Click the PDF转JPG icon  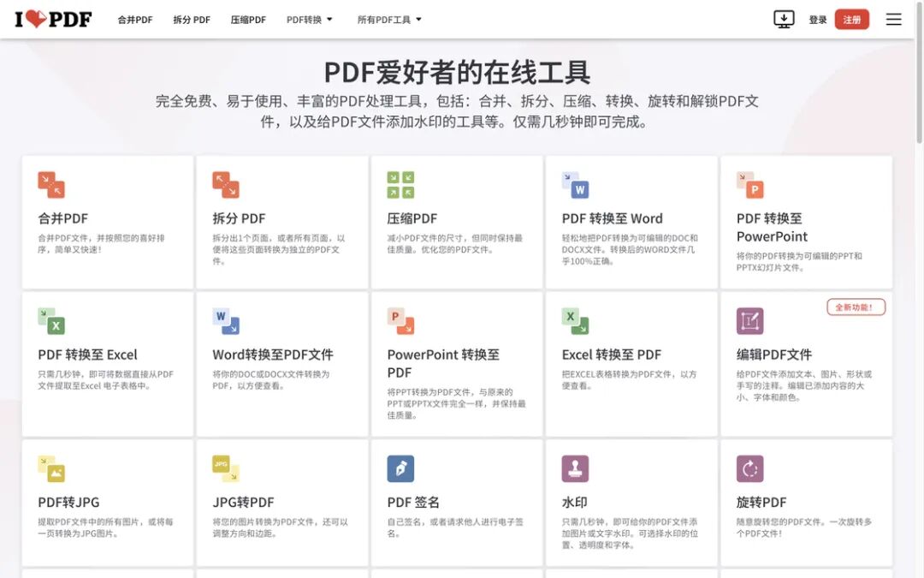click(51, 469)
